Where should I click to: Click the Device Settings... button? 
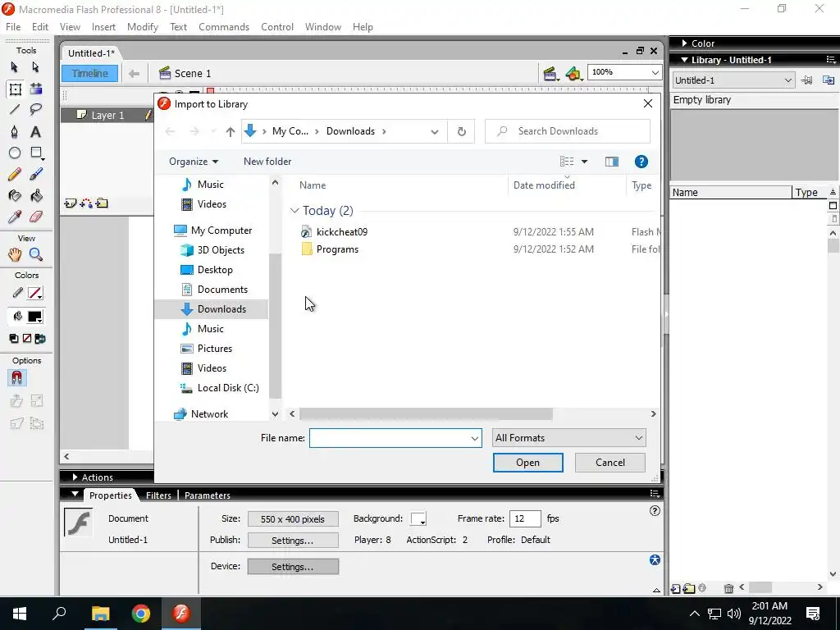tap(293, 566)
